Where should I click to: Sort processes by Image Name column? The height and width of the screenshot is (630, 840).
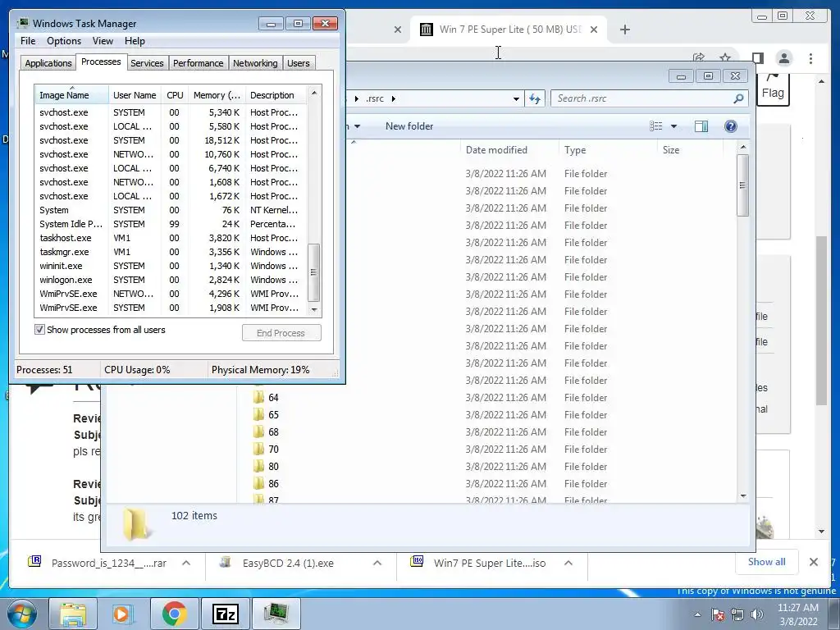(71, 95)
